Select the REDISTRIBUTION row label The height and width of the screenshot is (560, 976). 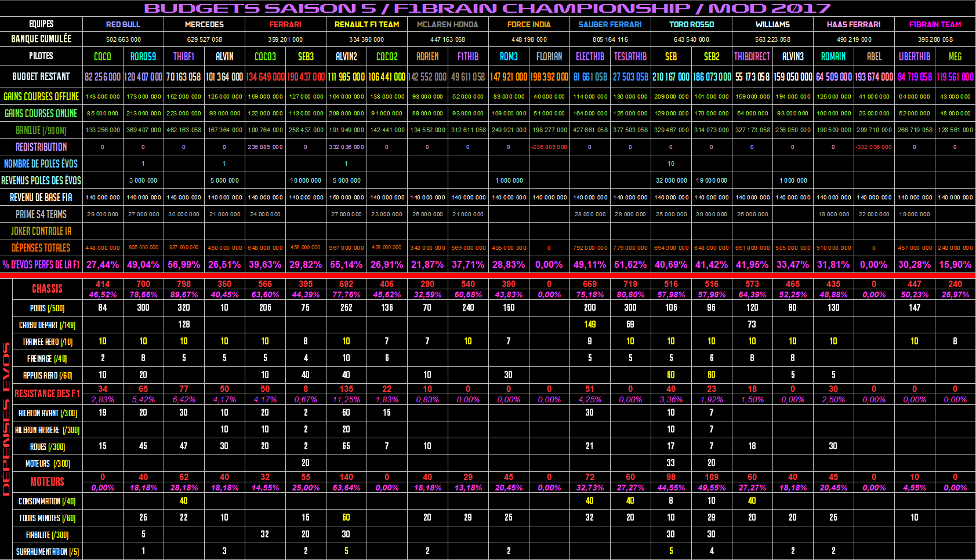coord(41,147)
